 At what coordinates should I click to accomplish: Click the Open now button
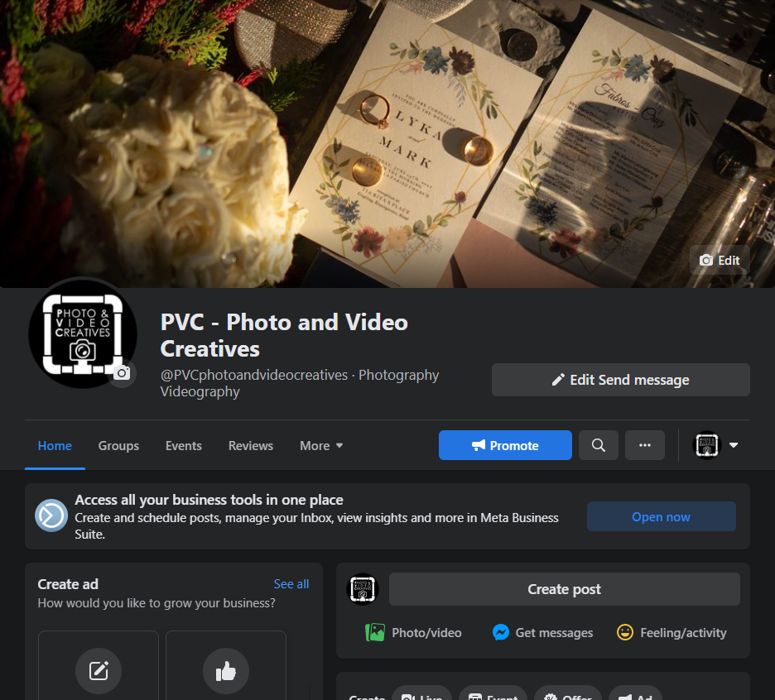661,516
